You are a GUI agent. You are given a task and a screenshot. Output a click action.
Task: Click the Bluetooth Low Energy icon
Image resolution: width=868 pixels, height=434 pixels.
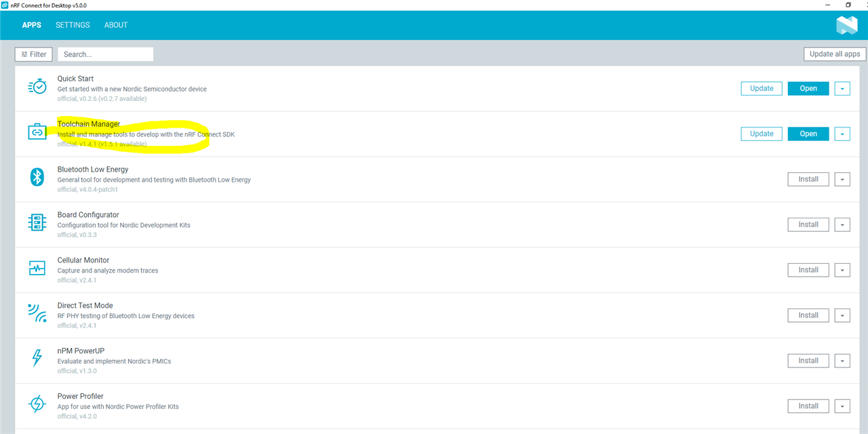pyautogui.click(x=37, y=177)
